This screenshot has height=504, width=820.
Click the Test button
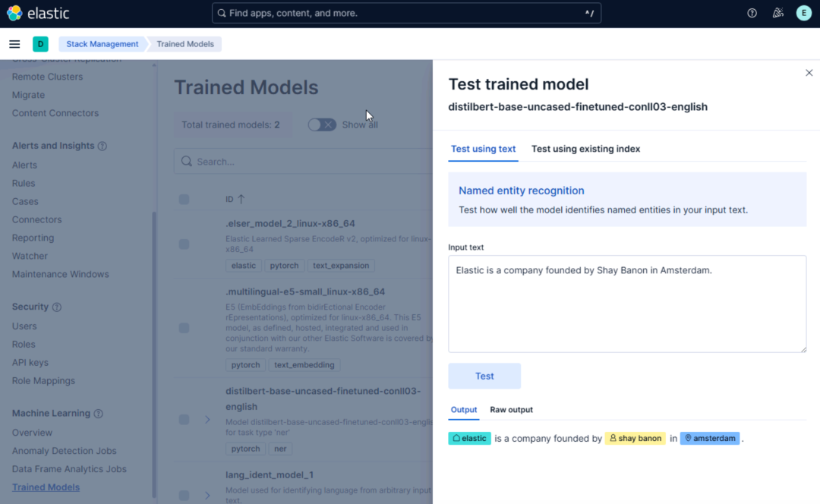click(484, 376)
